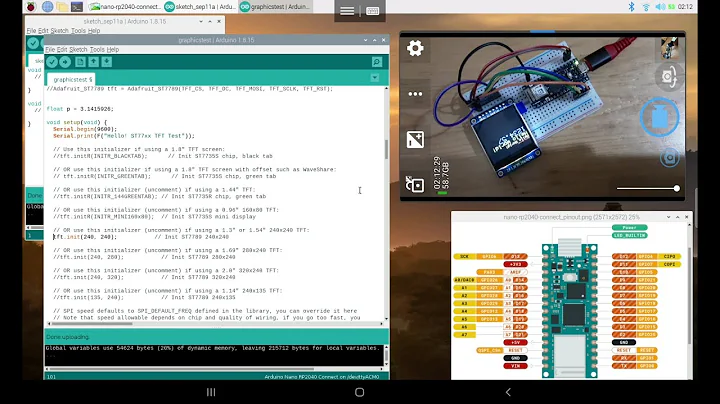Viewport: 720px width, 404px height.
Task: Open pinout image window title dropdown arrow
Action: tap(669, 217)
